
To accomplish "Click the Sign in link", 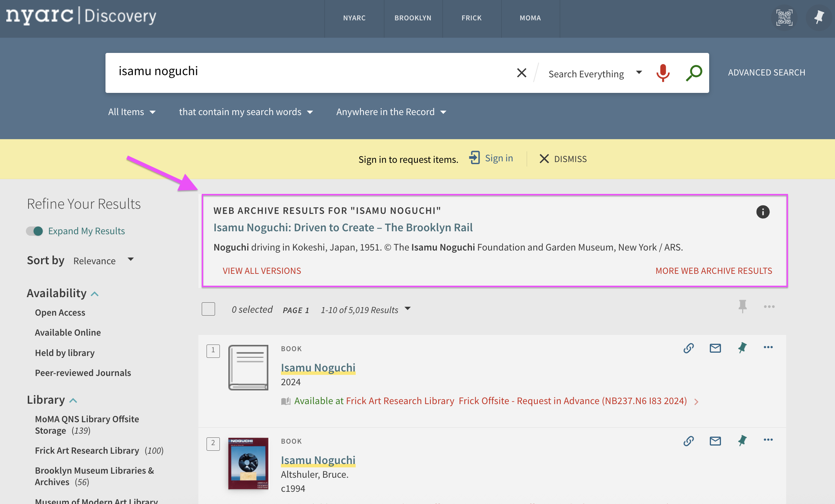I will (499, 158).
